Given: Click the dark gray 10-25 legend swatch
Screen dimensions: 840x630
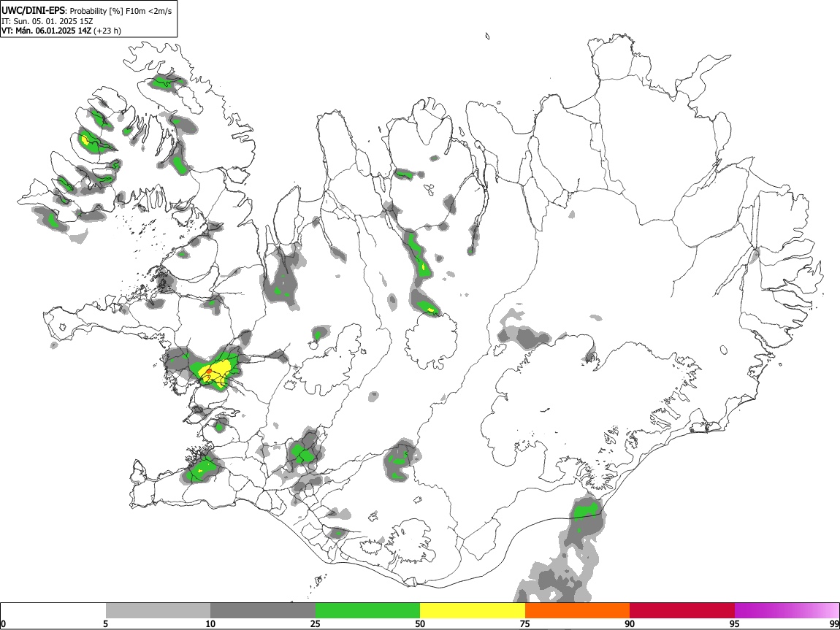Looking at the screenshot, I should (x=263, y=611).
